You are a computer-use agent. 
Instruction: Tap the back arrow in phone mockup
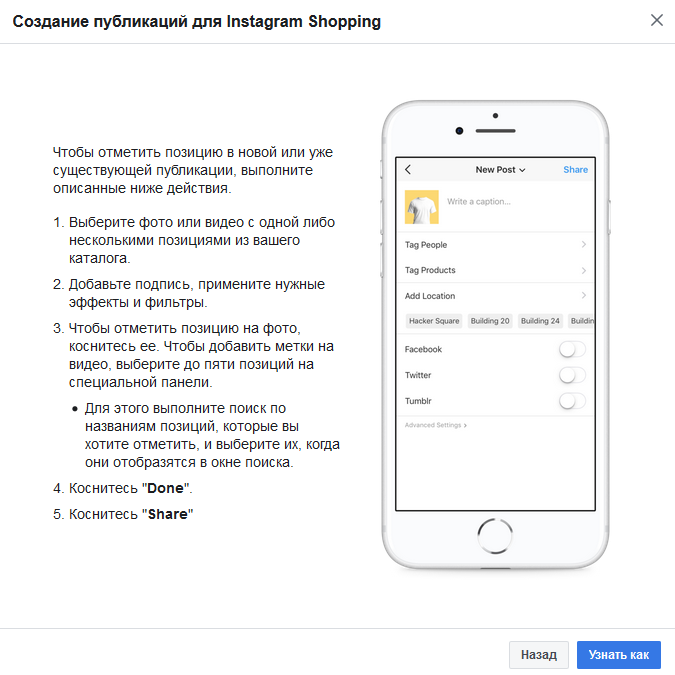[408, 170]
